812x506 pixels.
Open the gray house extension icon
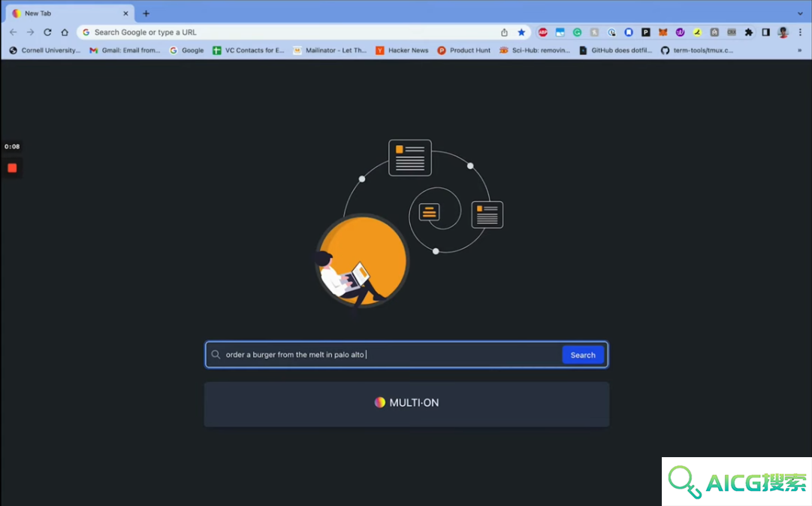click(x=714, y=32)
